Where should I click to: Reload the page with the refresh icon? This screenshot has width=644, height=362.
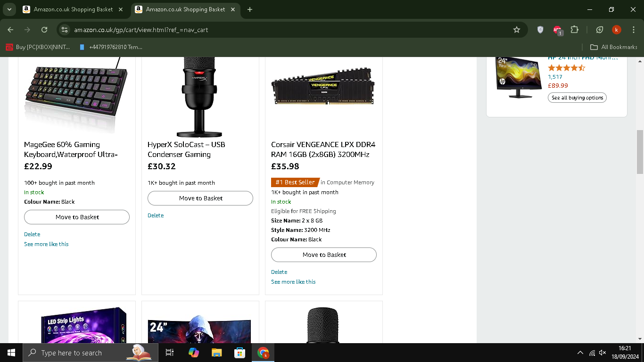pos(44,30)
